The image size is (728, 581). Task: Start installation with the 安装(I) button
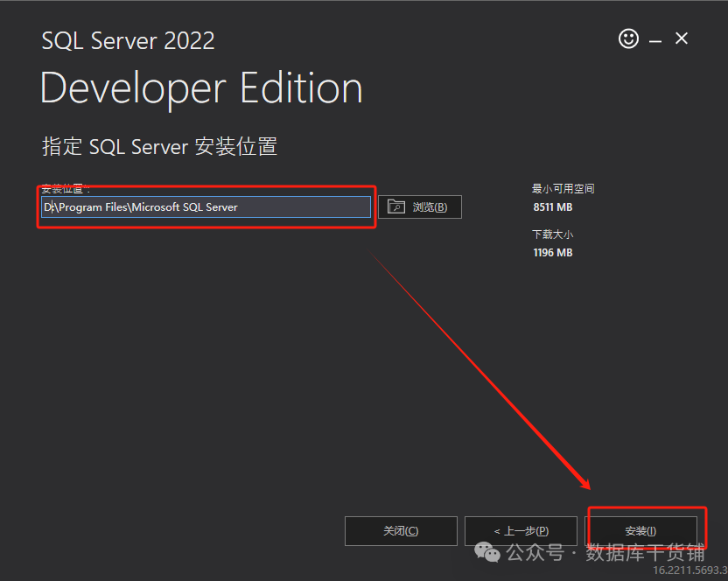pos(640,531)
